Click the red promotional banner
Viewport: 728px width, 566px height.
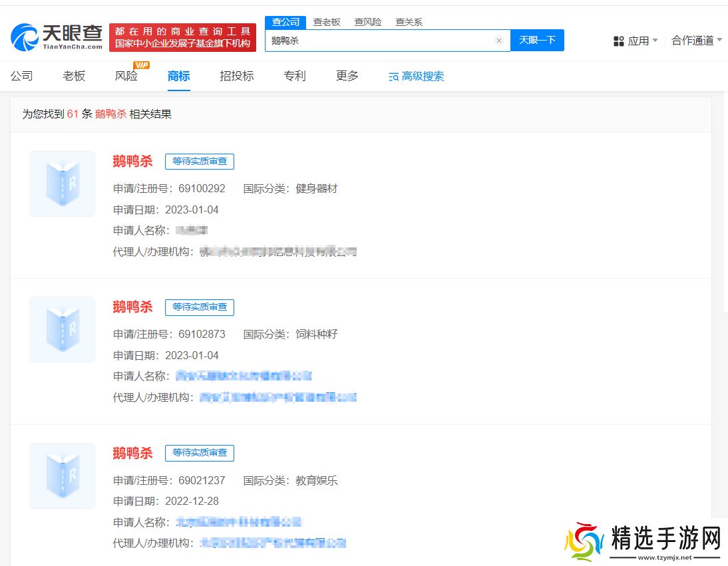point(182,37)
